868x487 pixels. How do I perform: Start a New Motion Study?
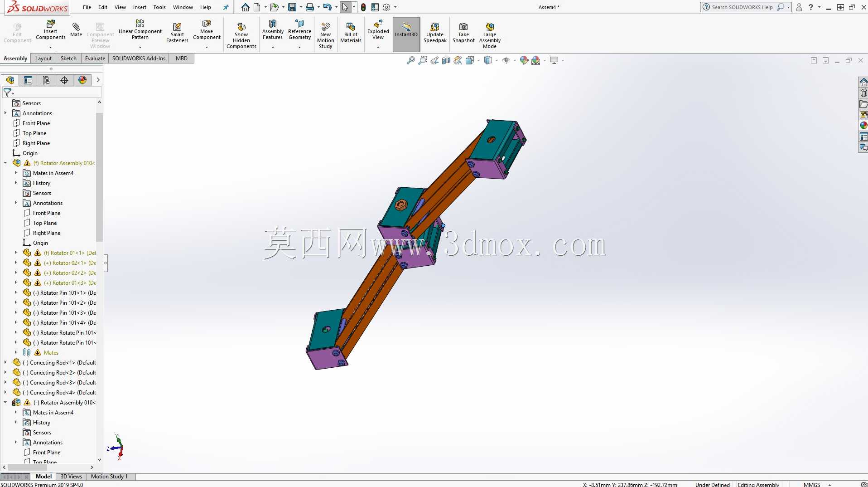coord(325,35)
